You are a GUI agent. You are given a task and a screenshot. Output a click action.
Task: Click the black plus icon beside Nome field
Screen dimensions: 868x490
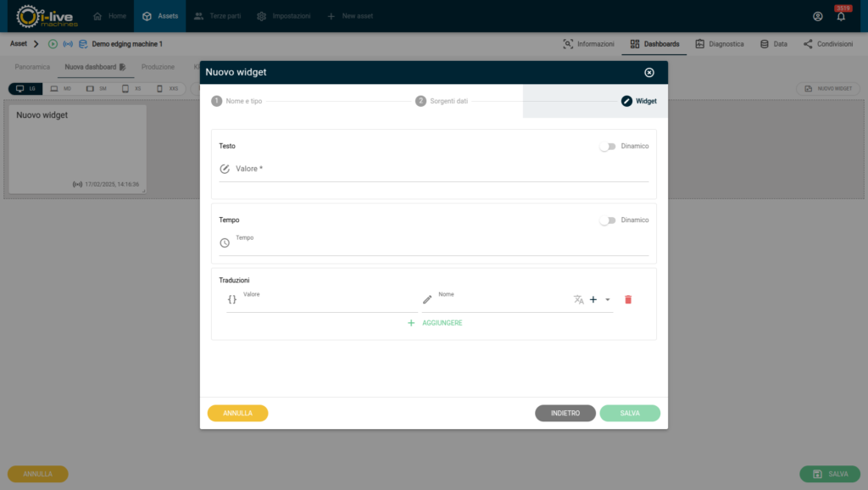pos(593,299)
